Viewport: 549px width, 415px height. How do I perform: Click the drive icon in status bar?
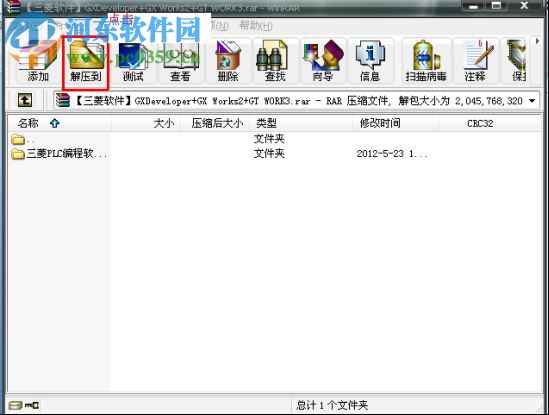pos(15,405)
